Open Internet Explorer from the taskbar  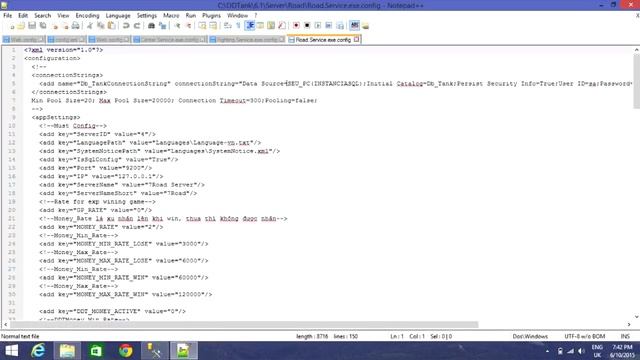38,351
